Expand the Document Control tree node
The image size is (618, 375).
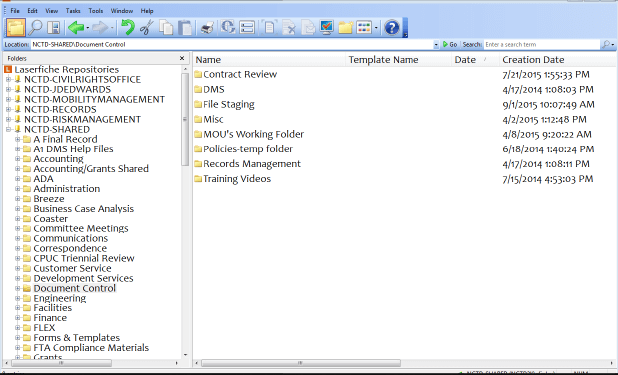18,288
